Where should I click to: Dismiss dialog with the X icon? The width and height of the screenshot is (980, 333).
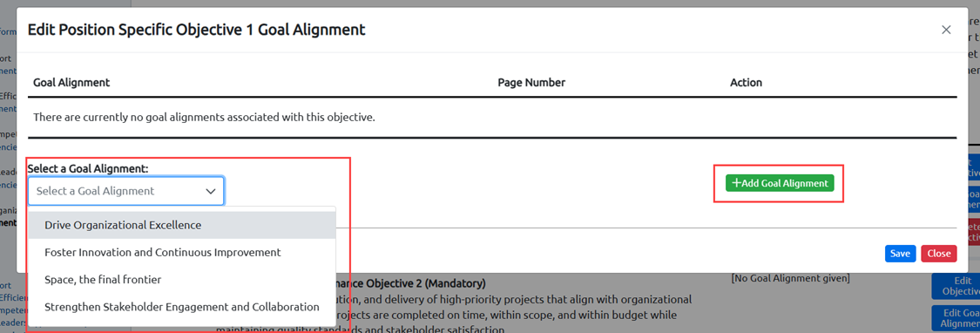(x=946, y=30)
